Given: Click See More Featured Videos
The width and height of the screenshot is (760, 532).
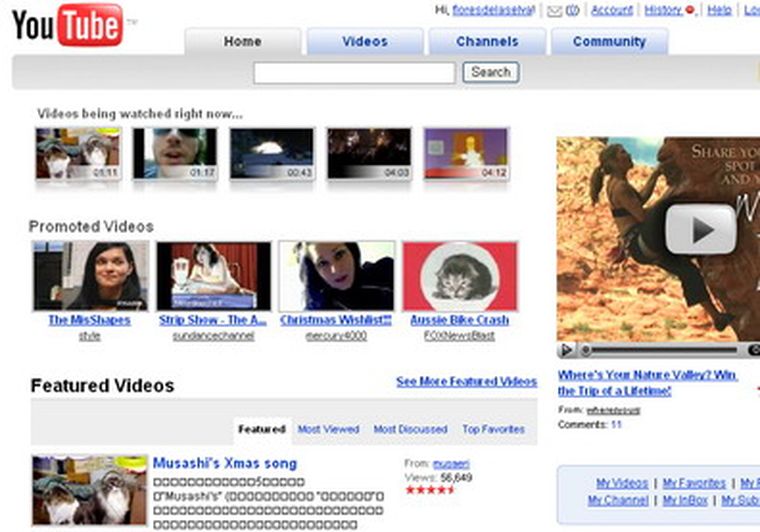Looking at the screenshot, I should [467, 382].
